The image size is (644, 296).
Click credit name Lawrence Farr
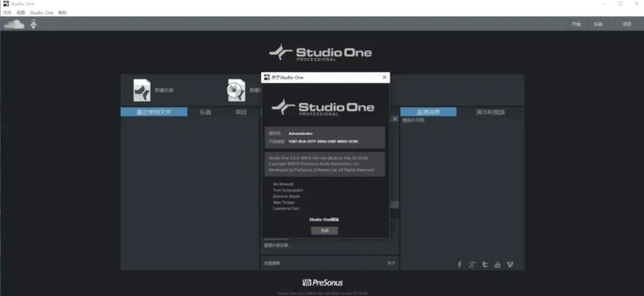(286, 208)
